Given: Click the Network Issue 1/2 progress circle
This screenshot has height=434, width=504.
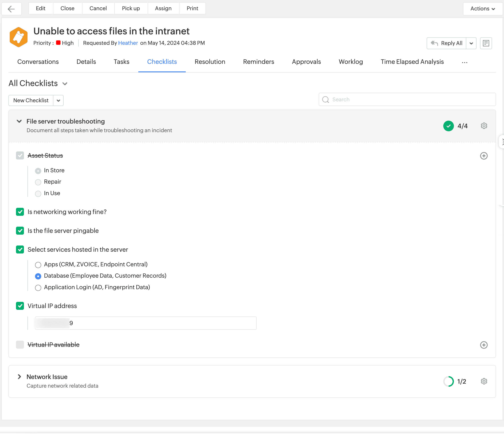Looking at the screenshot, I should pos(448,381).
